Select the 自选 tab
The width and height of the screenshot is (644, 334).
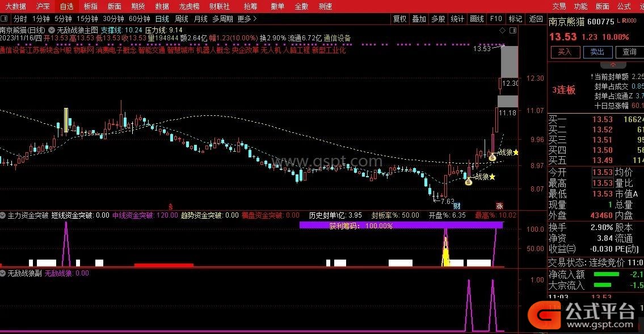[x=66, y=6]
